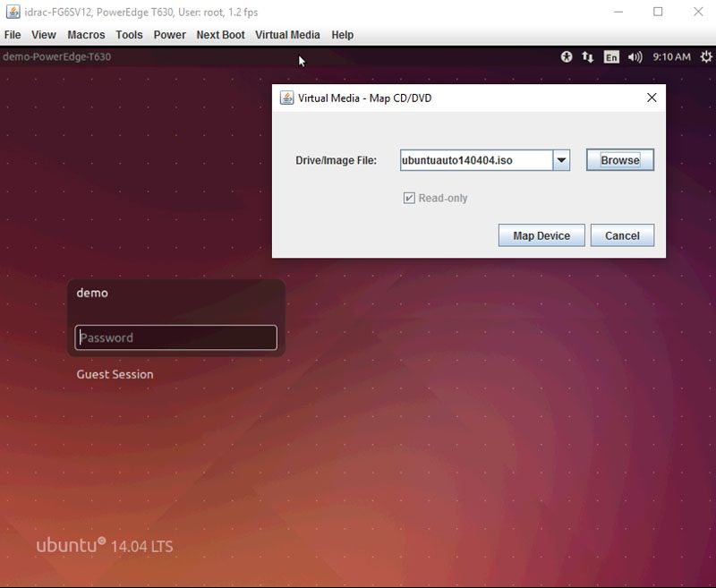This screenshot has height=588, width=716.
Task: Click Cancel in Map CD/DVD dialog
Action: [622, 235]
